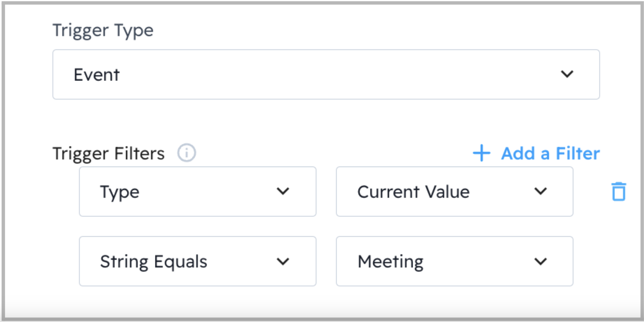Expand the Event dropdown using its chevron
Image resolution: width=644 pixels, height=322 pixels.
(567, 74)
